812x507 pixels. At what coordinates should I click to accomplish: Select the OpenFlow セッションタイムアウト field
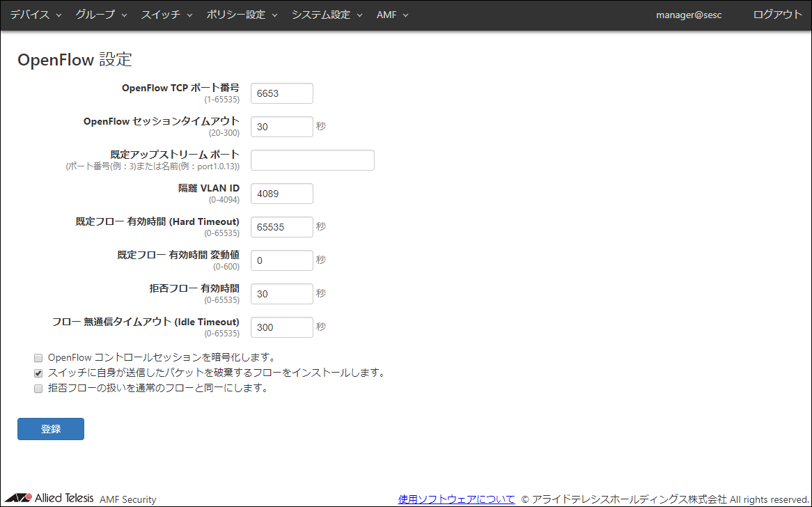281,126
